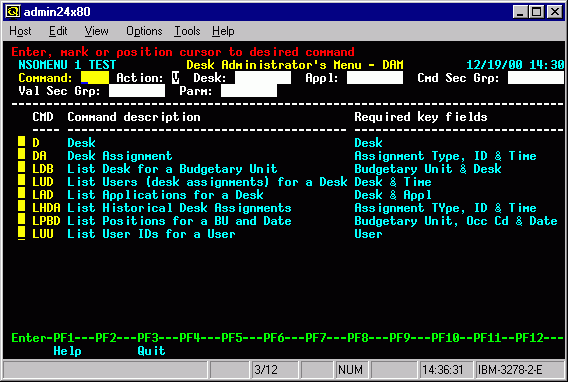Click the Cmd Sec Grp input field
This screenshot has width=568, height=382.
pyautogui.click(x=536, y=77)
